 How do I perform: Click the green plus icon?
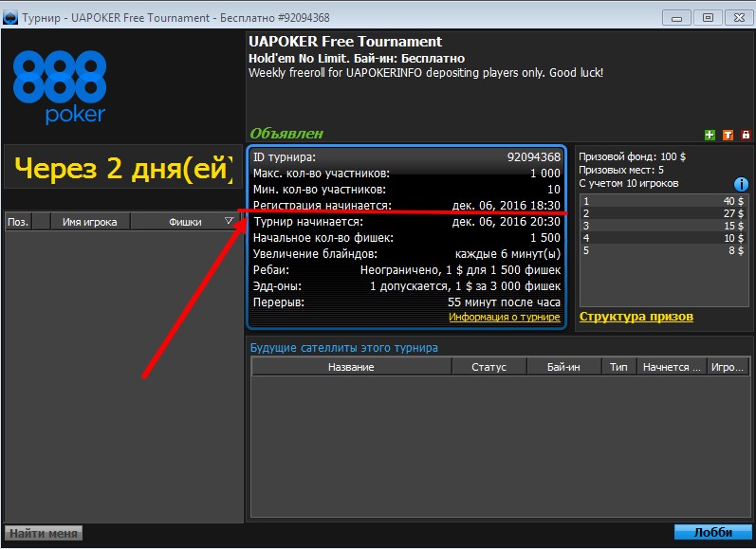click(x=710, y=135)
